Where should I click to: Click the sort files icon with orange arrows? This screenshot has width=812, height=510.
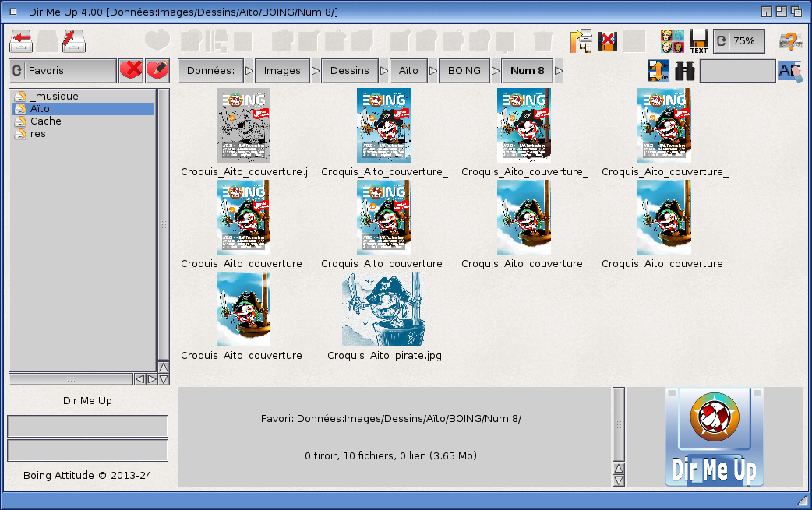[x=658, y=71]
